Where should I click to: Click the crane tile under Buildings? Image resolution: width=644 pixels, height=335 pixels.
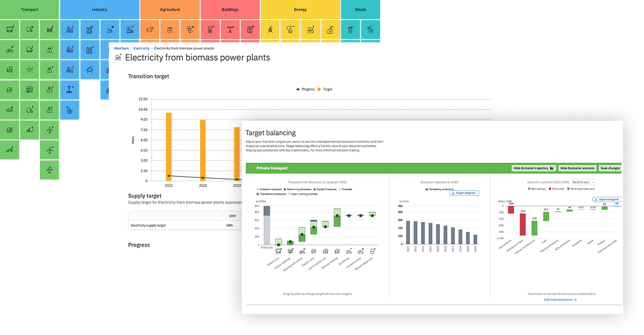(230, 29)
